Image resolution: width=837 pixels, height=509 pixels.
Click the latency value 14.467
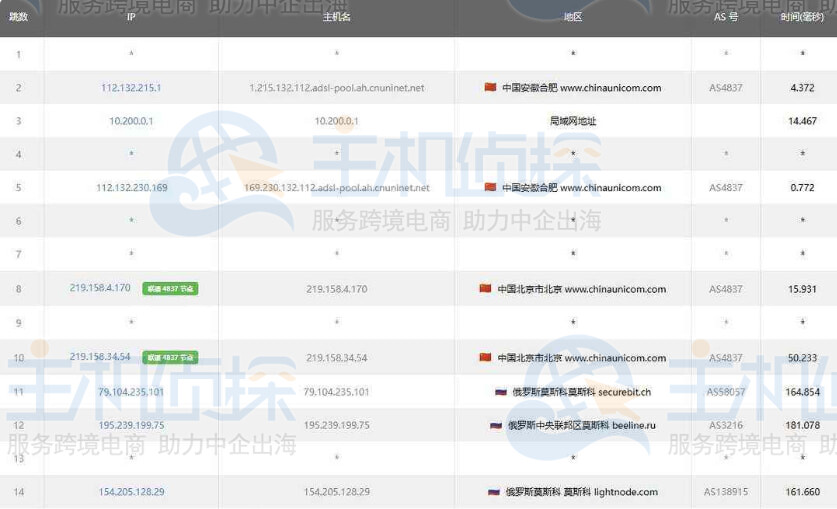coord(802,121)
